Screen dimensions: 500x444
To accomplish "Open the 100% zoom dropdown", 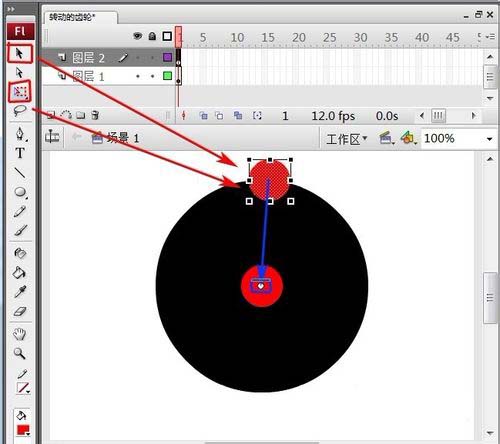I will coord(489,139).
